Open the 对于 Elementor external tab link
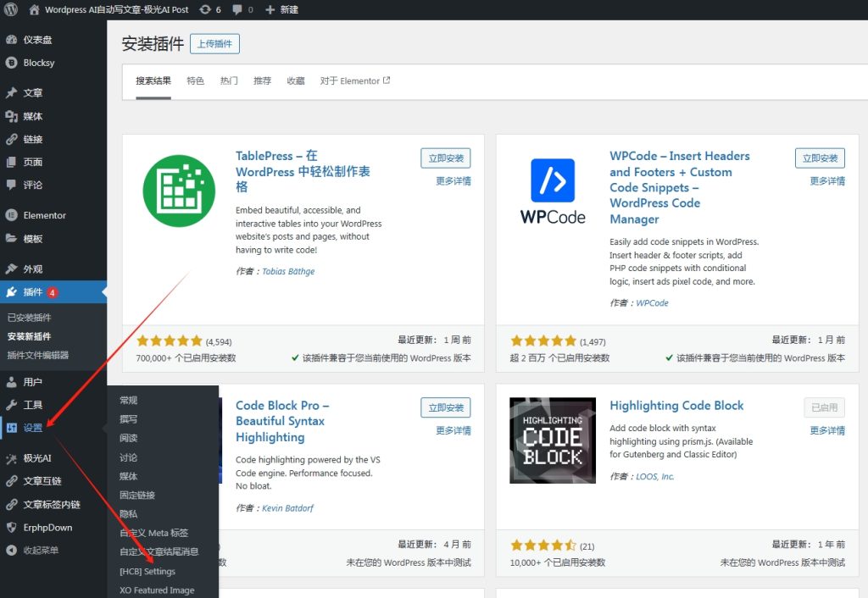Viewport: 868px width, 598px height. point(355,80)
